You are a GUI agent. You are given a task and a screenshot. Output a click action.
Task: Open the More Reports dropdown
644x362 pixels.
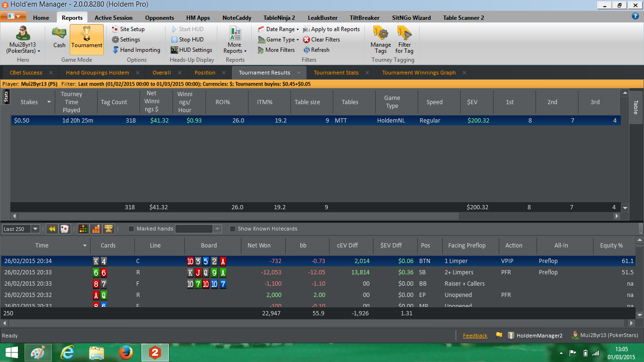click(235, 40)
